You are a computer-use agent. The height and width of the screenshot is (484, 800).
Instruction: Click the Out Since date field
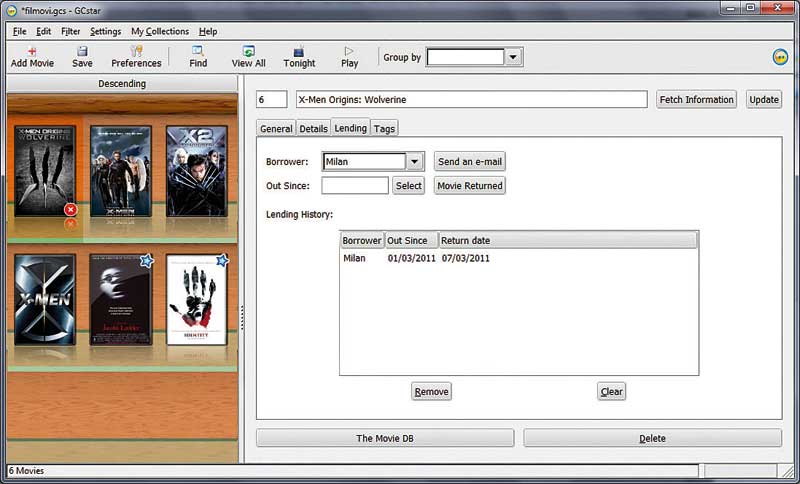coord(355,186)
